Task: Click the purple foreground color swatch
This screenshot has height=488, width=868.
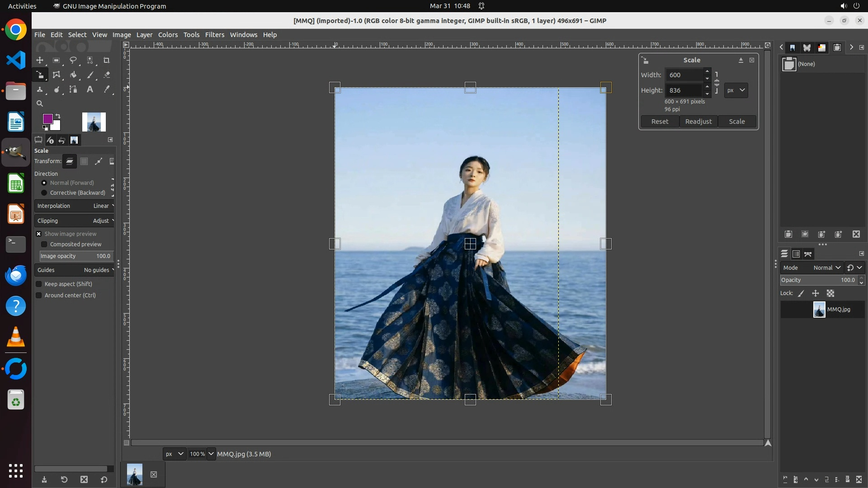Action: coord(47,118)
